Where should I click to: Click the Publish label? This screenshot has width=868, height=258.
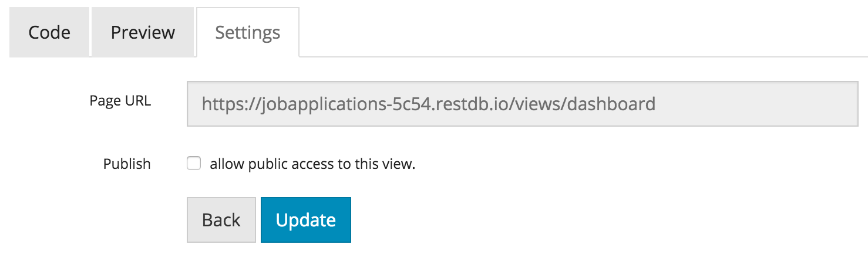(127, 164)
